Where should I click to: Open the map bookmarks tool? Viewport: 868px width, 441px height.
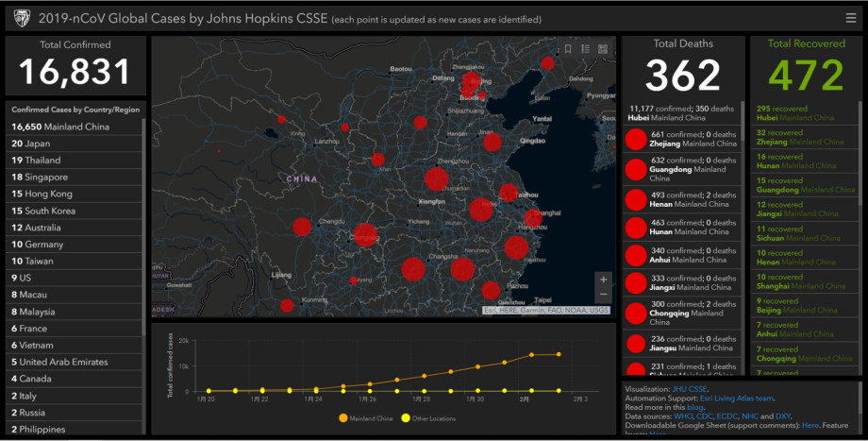click(568, 49)
